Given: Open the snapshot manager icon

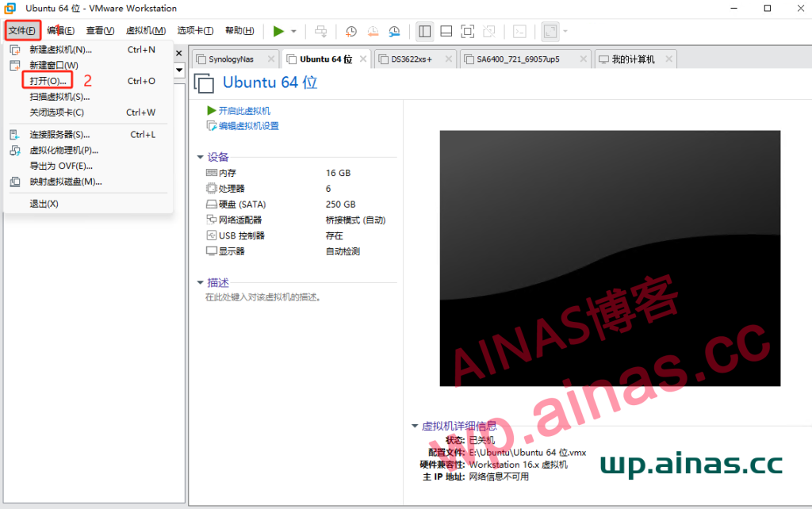Looking at the screenshot, I should 395,31.
